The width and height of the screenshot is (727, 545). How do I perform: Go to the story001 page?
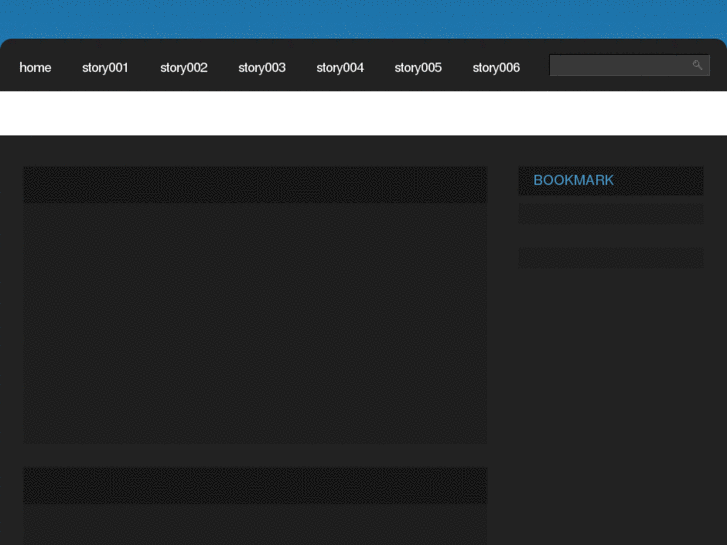coord(105,68)
